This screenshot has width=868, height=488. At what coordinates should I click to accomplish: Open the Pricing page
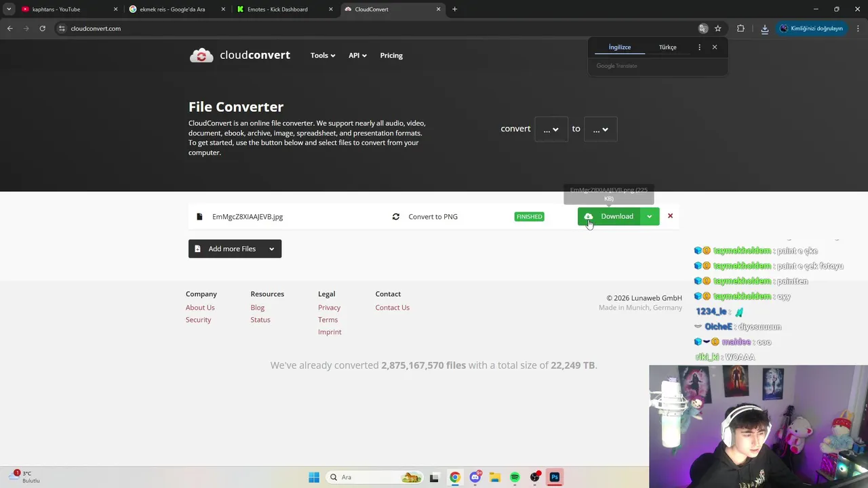[x=391, y=56]
